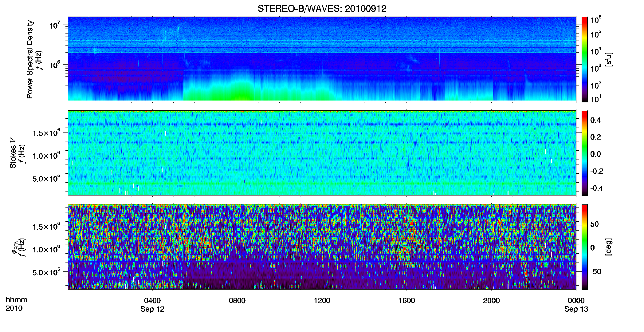Click the 5.0×10^5 tick in Stokes V panel

coord(46,179)
